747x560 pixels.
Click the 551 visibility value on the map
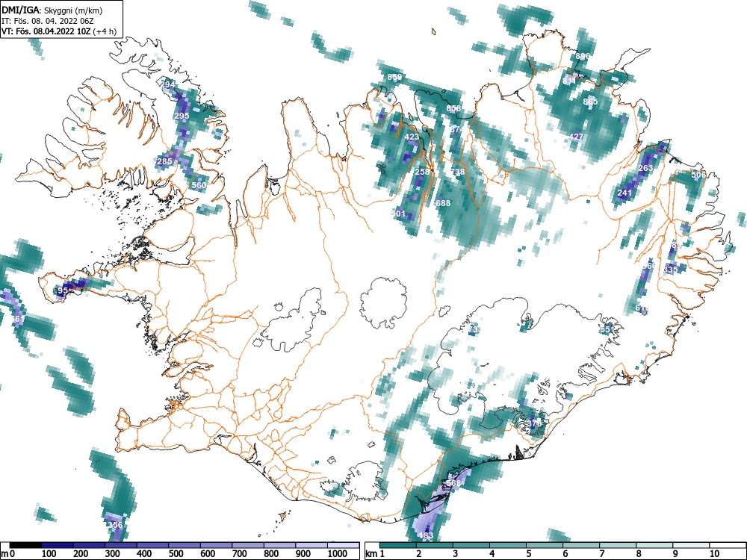click(607, 329)
